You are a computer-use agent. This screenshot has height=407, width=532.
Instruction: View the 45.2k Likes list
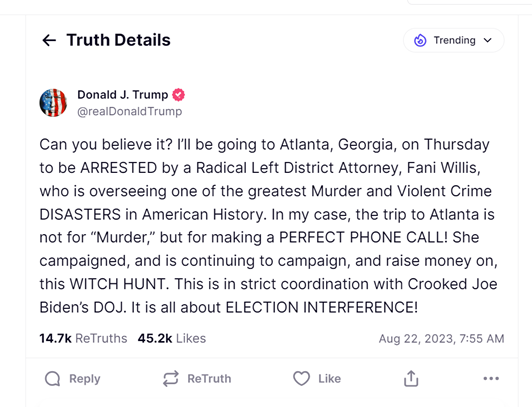point(172,338)
